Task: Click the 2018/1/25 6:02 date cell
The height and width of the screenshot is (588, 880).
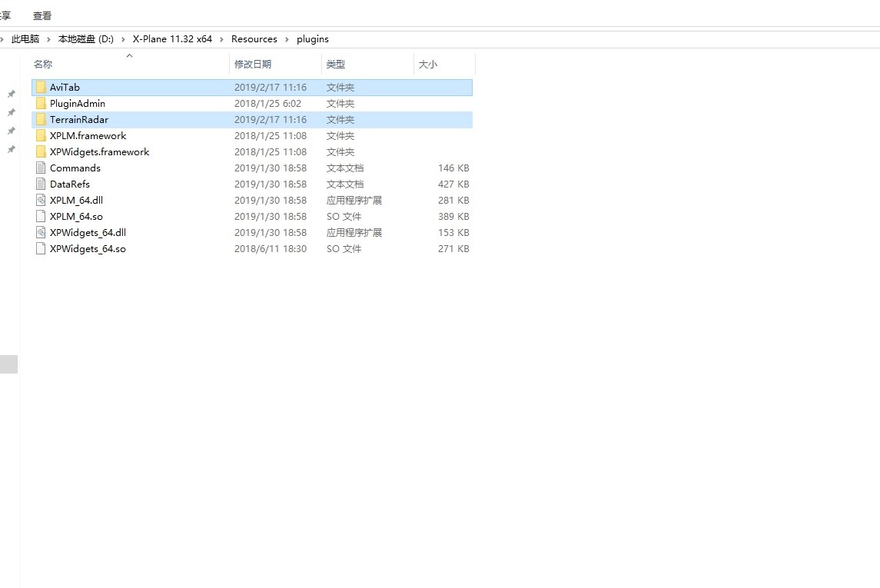Action: [267, 104]
